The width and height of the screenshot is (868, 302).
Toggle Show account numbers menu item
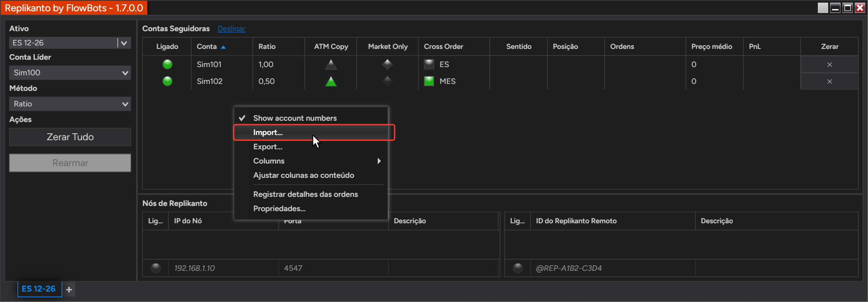click(311, 118)
